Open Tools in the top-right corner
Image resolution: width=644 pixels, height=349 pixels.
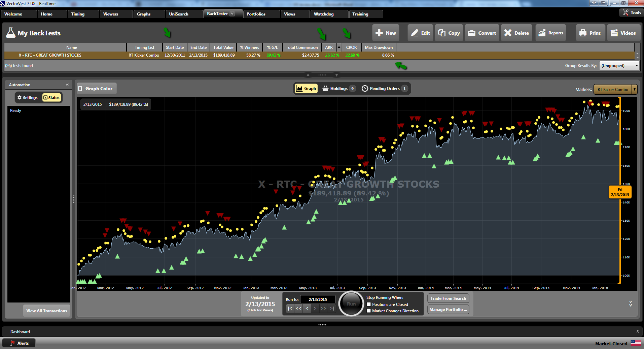coord(632,12)
